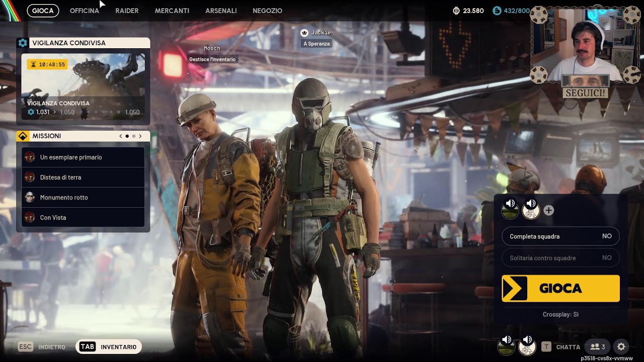Mute landscape-avatar player above Completa squadra
Image resolution: width=644 pixels, height=362 pixels.
510,204
